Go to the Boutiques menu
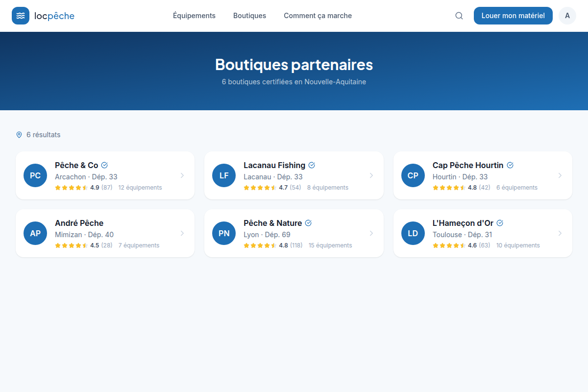The image size is (588, 392). [249, 16]
